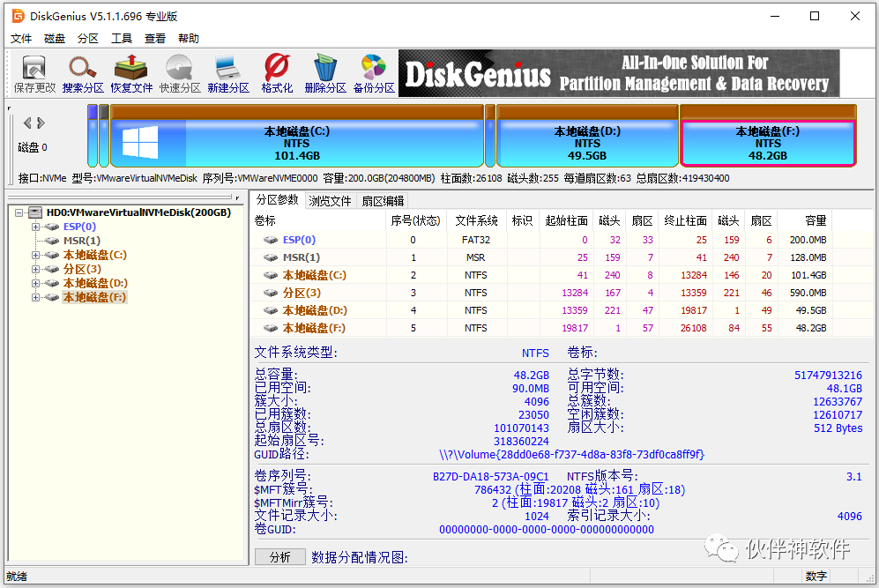Click total bytes value 51747913216

[828, 375]
